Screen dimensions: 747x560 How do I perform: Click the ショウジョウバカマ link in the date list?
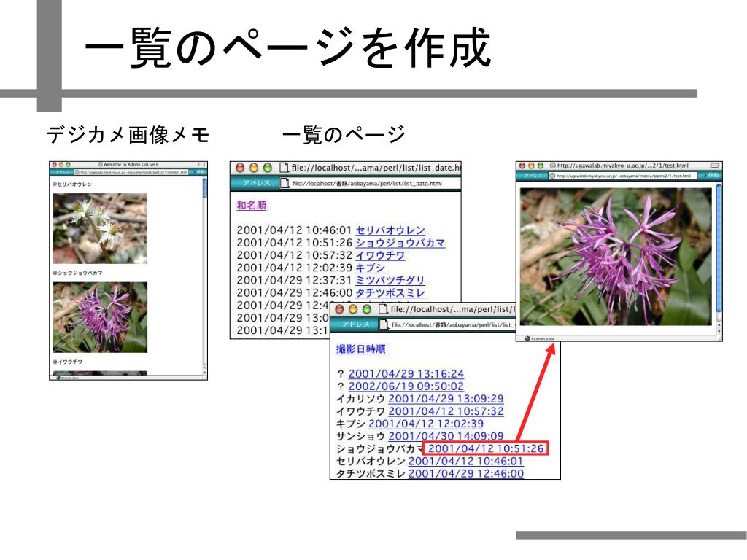[400, 243]
